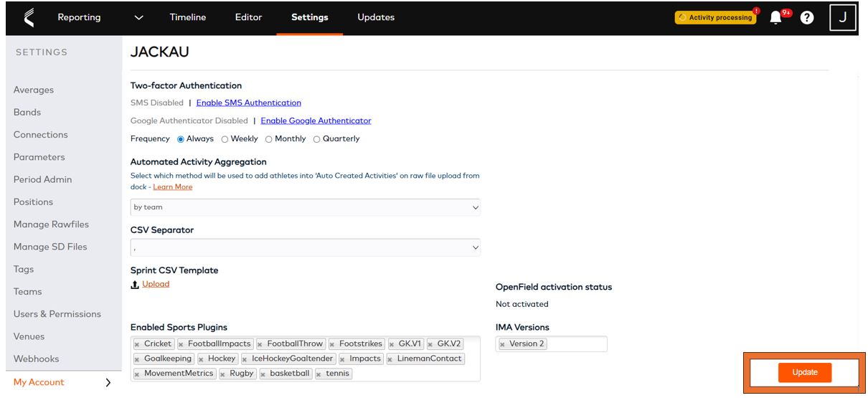Switch to the Timeline tab
The width and height of the screenshot is (868, 398).
coord(188,17)
